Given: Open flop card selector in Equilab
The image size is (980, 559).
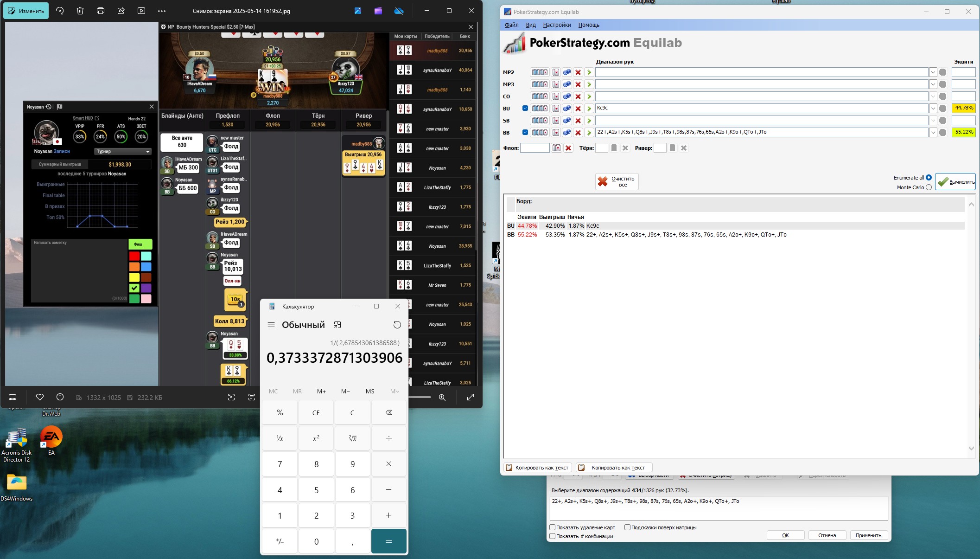Looking at the screenshot, I should [556, 148].
